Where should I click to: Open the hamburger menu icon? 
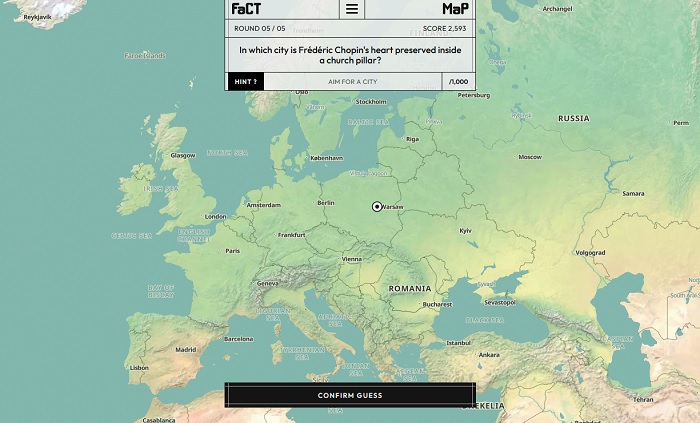[x=352, y=9]
